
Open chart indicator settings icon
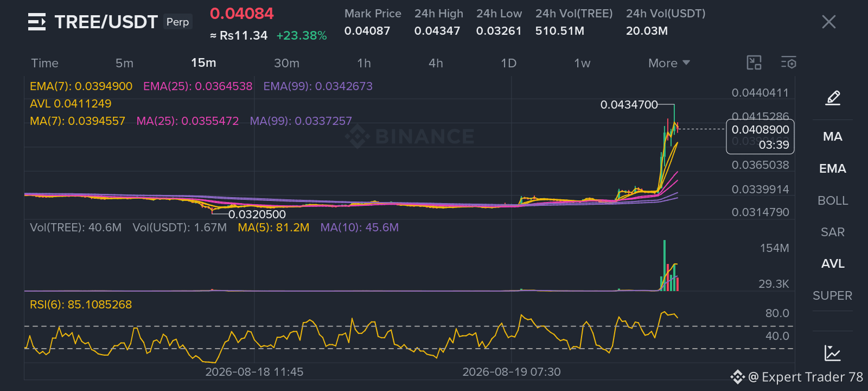click(788, 63)
